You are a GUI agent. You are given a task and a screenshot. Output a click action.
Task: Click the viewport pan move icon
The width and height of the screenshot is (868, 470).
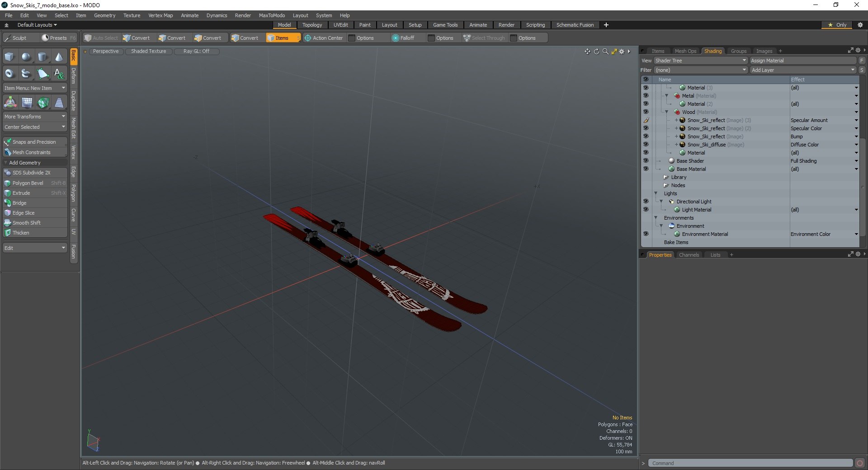[x=587, y=52]
